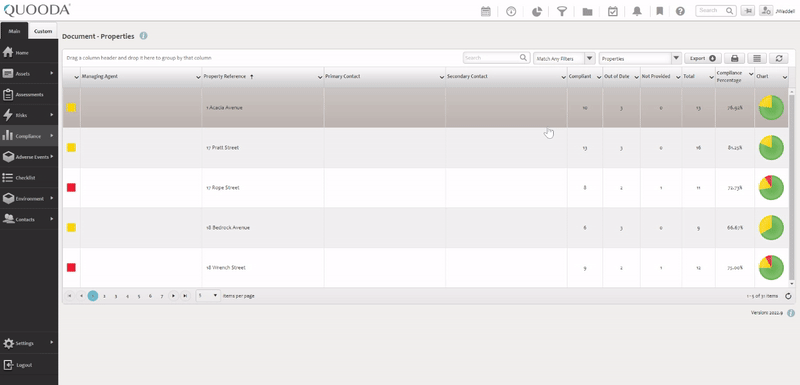Click the info icon beside Document - Properties
Screen dimensions: 800x385
tap(143, 36)
